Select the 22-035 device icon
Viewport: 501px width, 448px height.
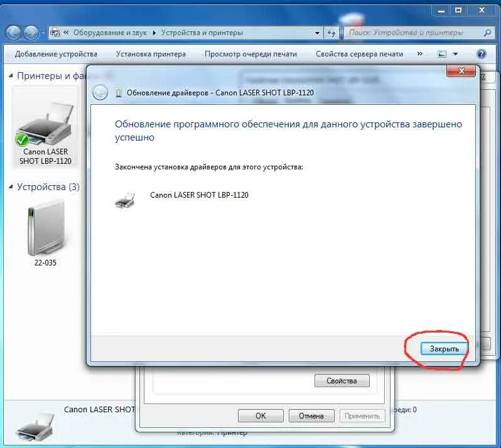[45, 233]
